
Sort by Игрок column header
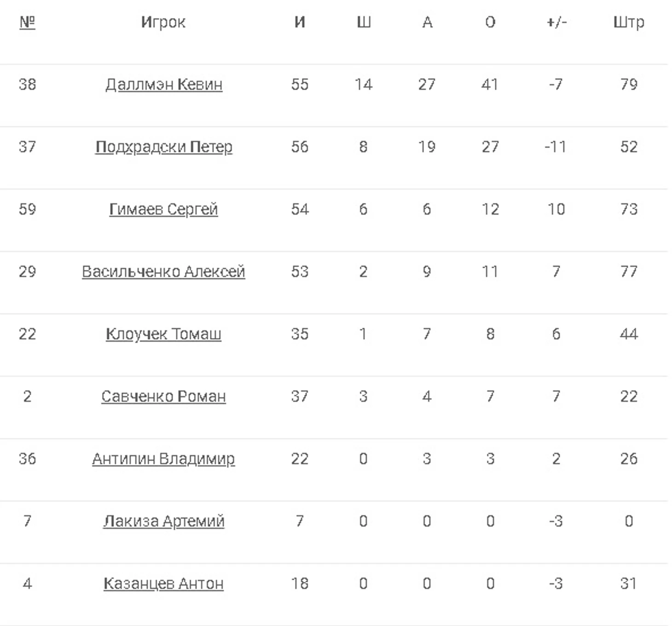pyautogui.click(x=163, y=22)
